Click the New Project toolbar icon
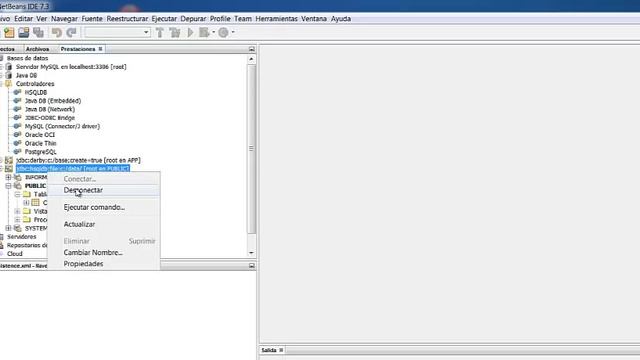Image resolution: width=640 pixels, height=360 pixels. [9, 32]
